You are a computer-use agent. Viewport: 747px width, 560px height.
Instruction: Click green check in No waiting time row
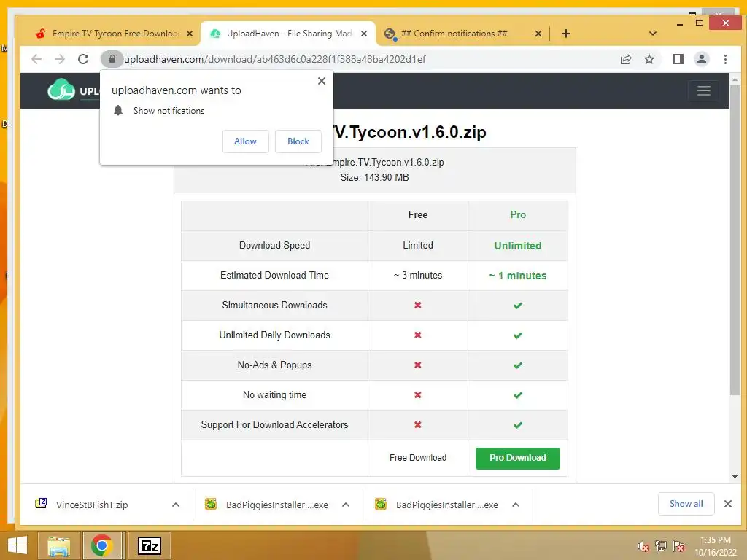point(518,395)
